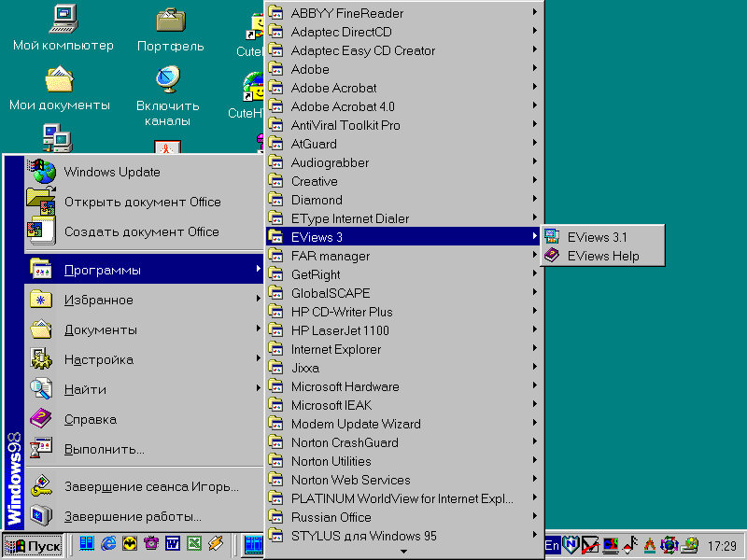Expand the Creative submenu arrow

click(535, 179)
